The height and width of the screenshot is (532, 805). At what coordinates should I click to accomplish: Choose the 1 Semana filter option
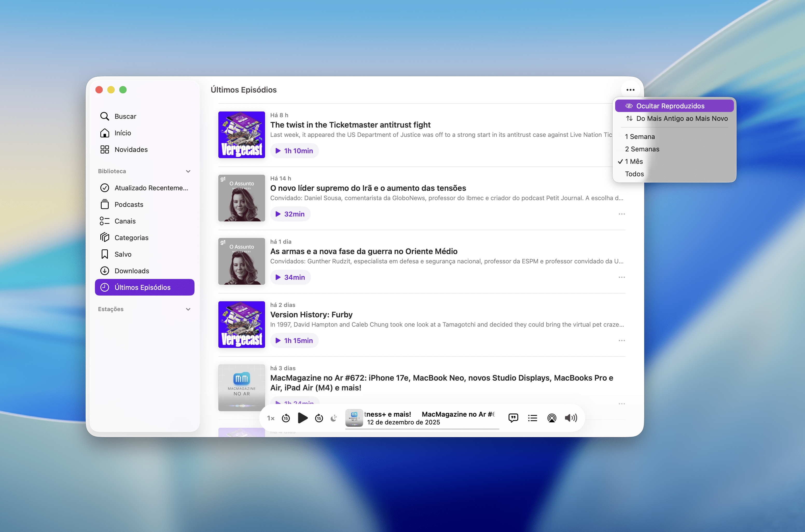tap(640, 136)
